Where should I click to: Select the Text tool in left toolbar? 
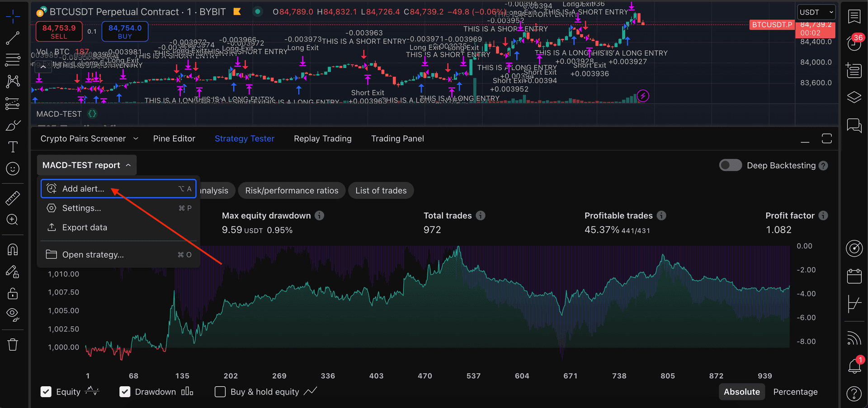pos(13,147)
